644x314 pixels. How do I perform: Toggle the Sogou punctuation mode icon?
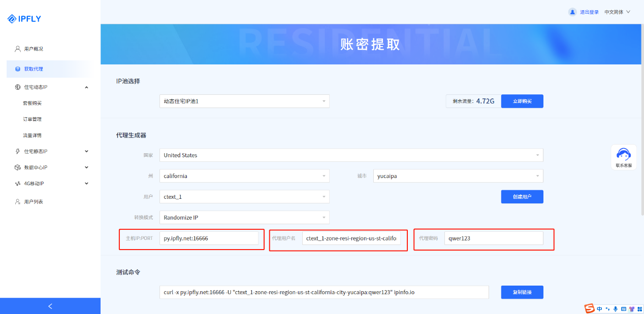[x=607, y=309]
